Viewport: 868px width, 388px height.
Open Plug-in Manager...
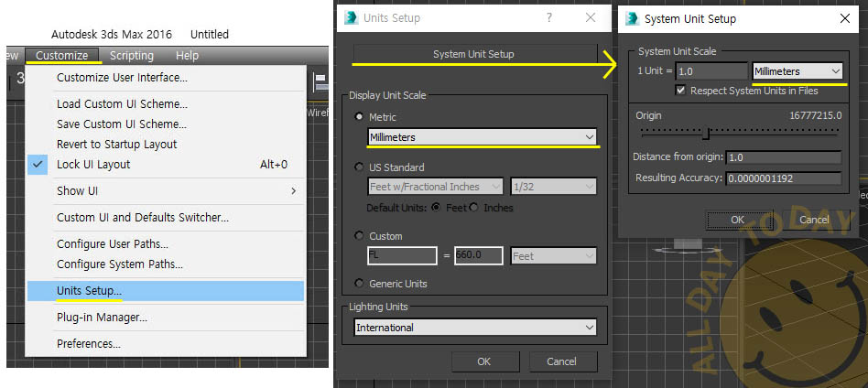[166, 318]
